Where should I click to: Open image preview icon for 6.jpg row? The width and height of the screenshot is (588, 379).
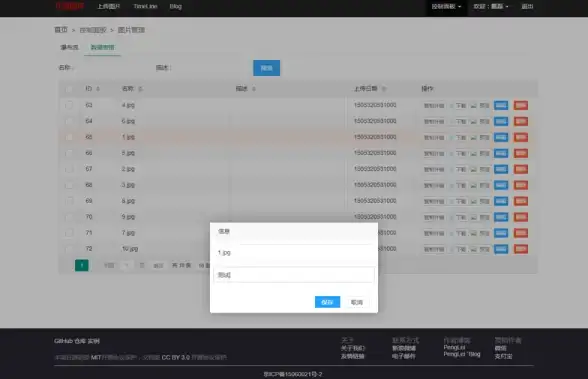click(474, 121)
